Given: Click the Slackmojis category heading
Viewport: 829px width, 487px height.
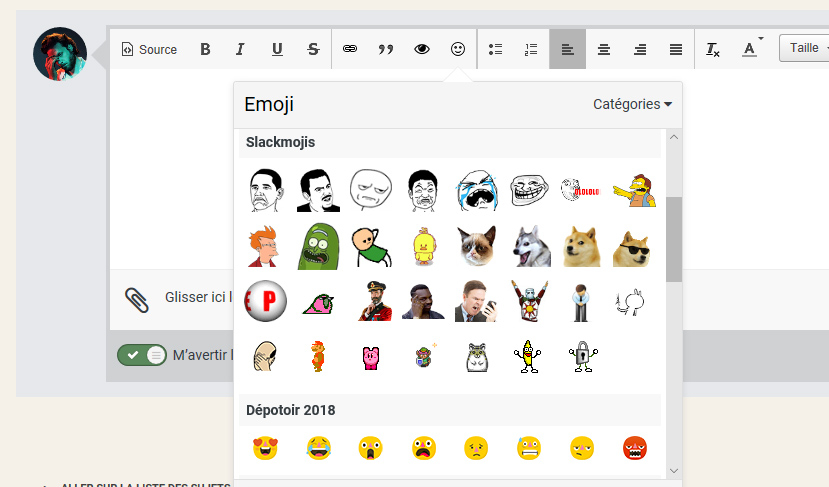Looking at the screenshot, I should (x=280, y=142).
